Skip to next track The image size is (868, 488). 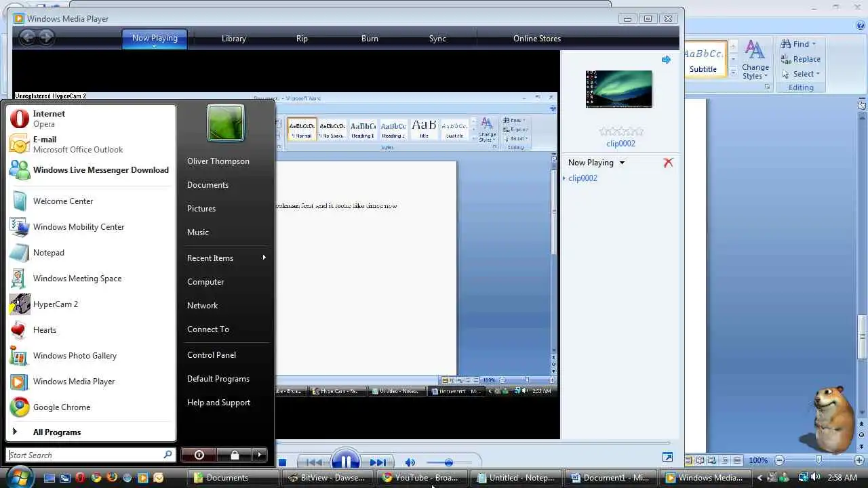(378, 462)
